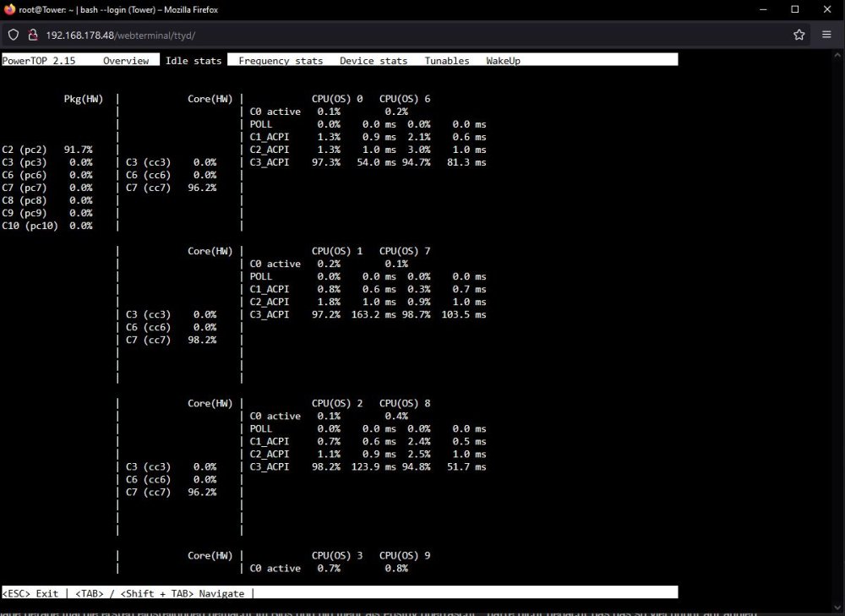Switch to the Tunables tab

(447, 61)
